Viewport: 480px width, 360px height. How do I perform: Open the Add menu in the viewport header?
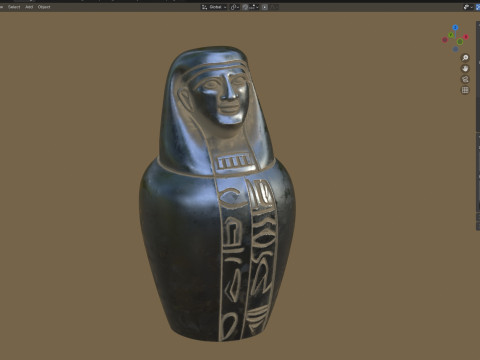29,7
